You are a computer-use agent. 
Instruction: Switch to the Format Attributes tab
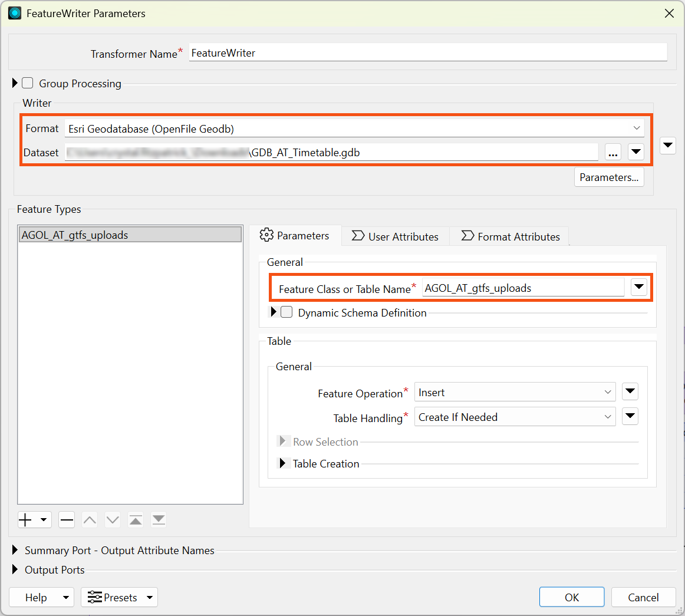pyautogui.click(x=511, y=236)
